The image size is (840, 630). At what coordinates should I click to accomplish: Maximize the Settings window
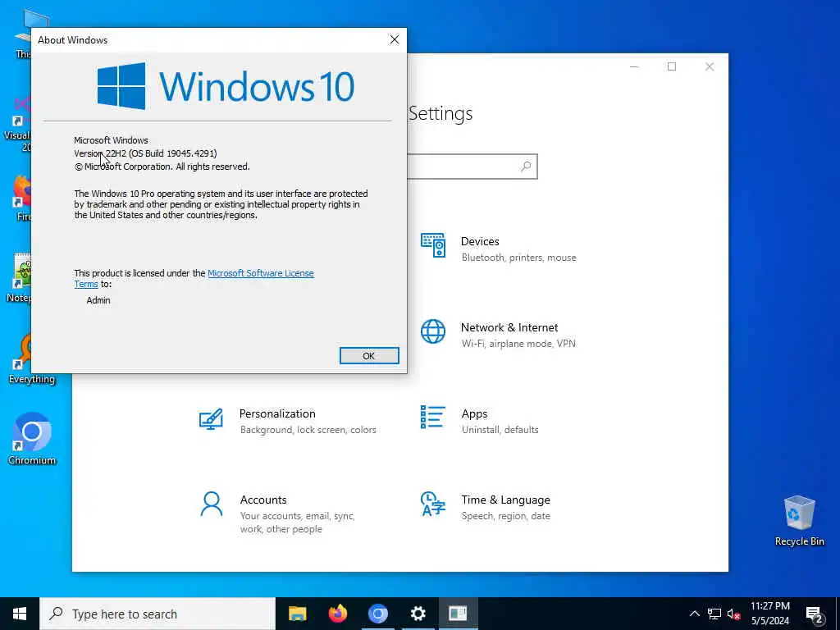click(x=672, y=66)
